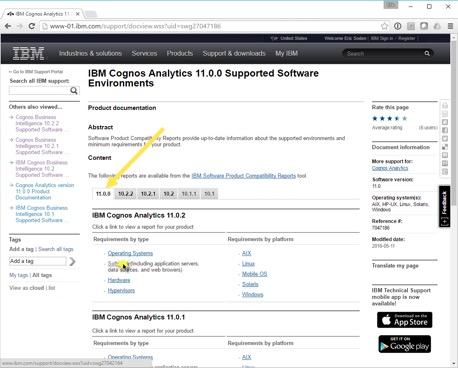
Task: Open the Google Play badge
Action: pos(405,344)
